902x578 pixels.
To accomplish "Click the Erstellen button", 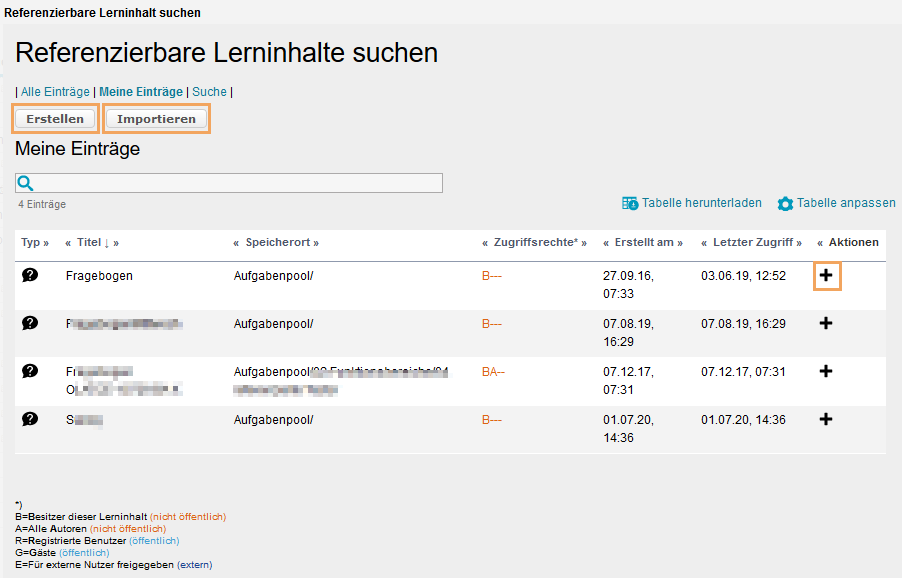I will 55,118.
